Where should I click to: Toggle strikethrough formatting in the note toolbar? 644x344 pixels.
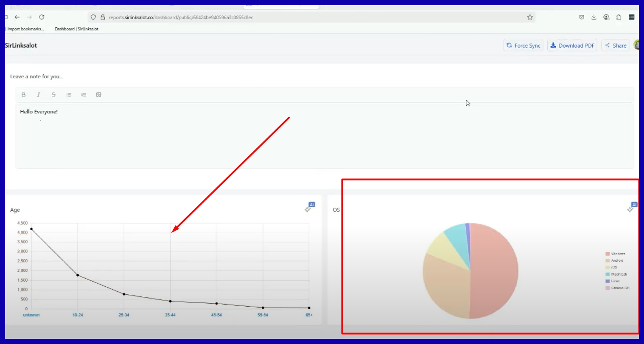(53, 95)
